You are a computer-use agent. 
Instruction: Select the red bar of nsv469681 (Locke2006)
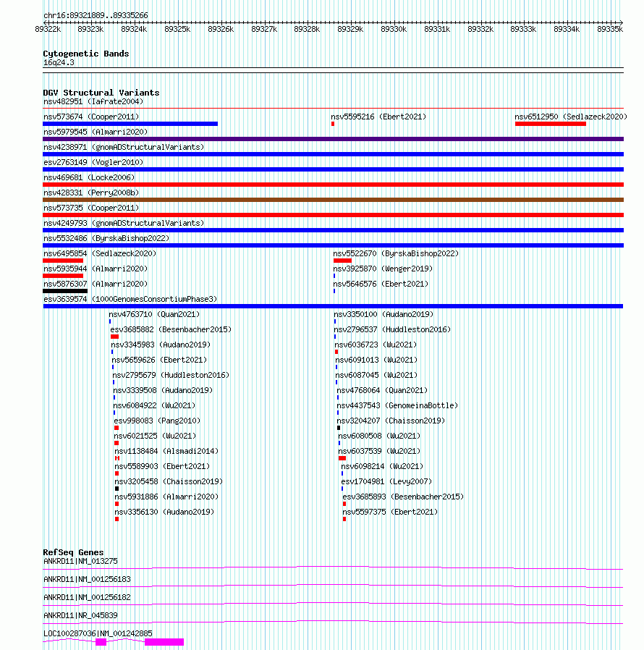333,185
